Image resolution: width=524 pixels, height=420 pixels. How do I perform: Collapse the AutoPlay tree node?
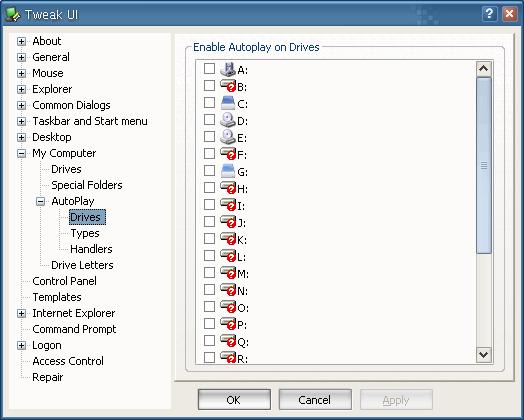pos(40,201)
